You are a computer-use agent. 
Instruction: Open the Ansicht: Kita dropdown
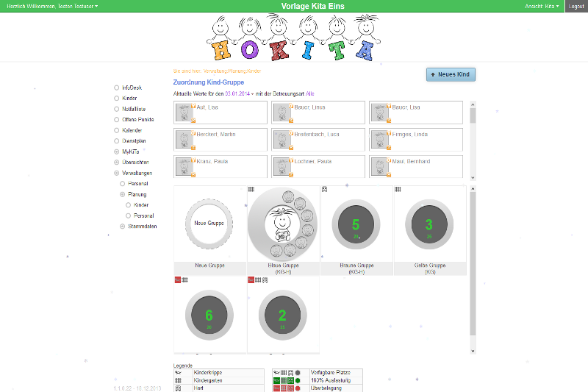[542, 6]
